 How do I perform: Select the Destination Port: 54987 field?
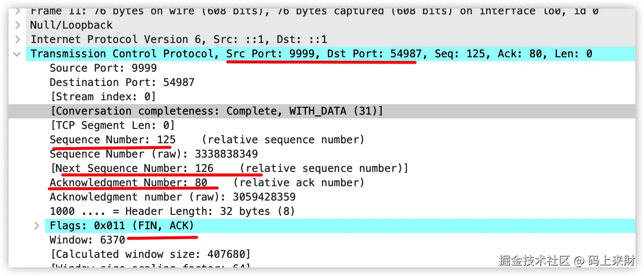pos(122,82)
